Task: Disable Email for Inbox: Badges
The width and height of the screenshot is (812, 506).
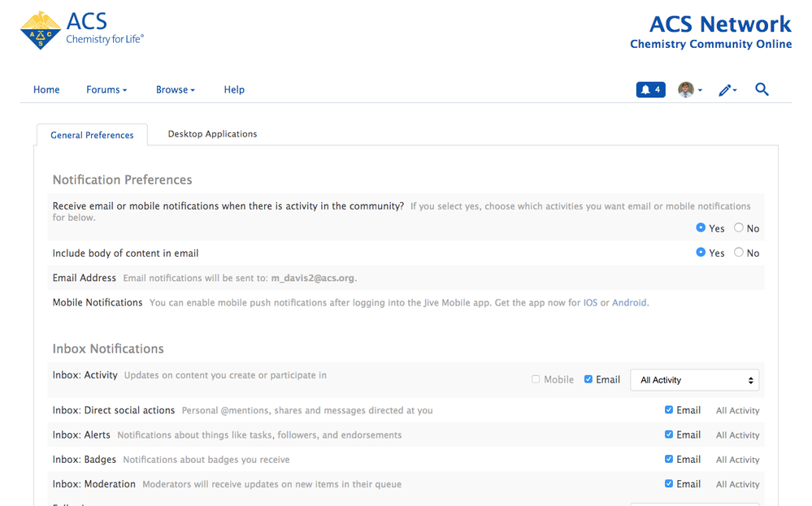Action: [x=669, y=459]
